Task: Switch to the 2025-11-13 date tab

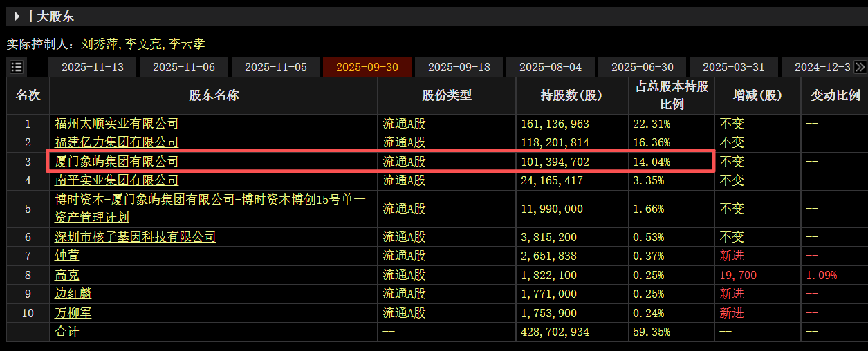Action: [93, 67]
